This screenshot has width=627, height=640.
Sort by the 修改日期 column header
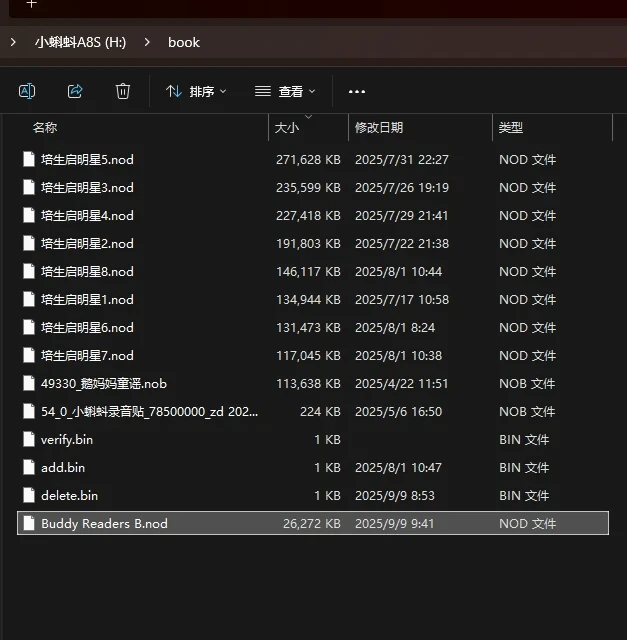click(x=379, y=128)
